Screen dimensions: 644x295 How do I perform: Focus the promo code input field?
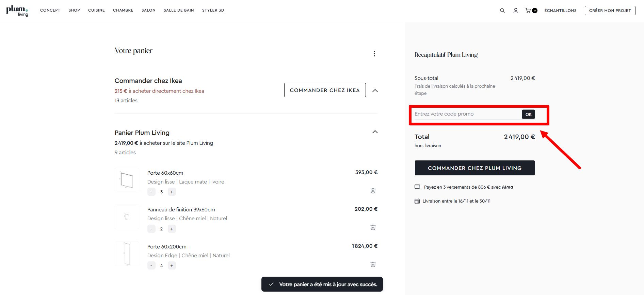click(x=467, y=114)
